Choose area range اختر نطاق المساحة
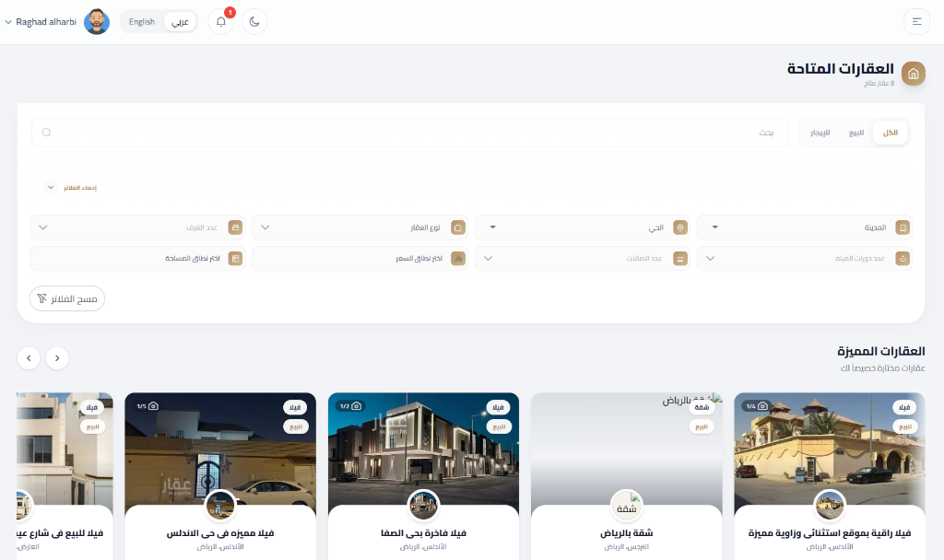This screenshot has height=560, width=944. pyautogui.click(x=137, y=258)
